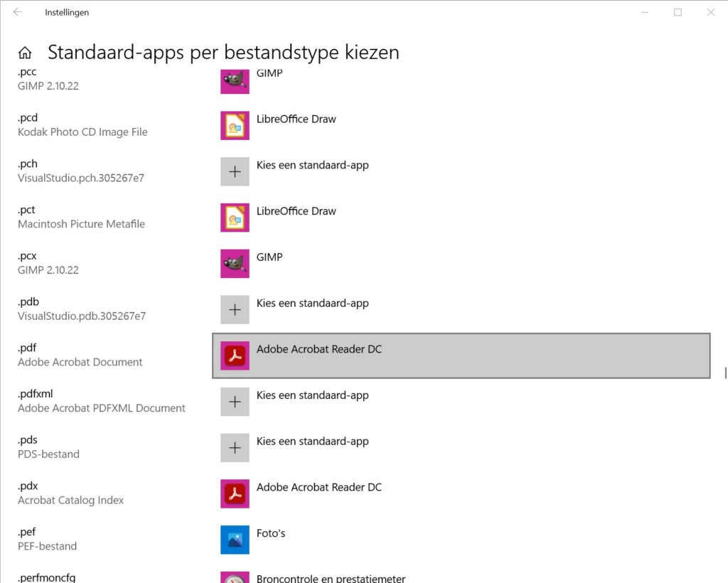Click the plus icon for .pdfxml
This screenshot has width=728, height=583.
coord(235,402)
